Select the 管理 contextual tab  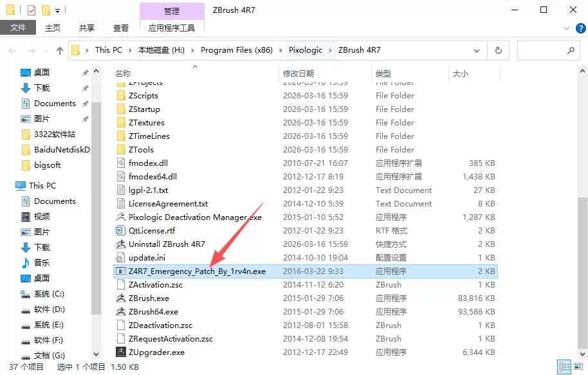click(x=172, y=11)
